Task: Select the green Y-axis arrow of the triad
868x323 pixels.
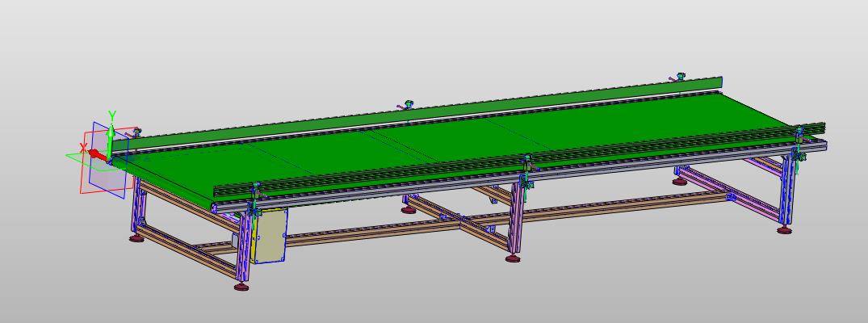Action: pyautogui.click(x=110, y=141)
